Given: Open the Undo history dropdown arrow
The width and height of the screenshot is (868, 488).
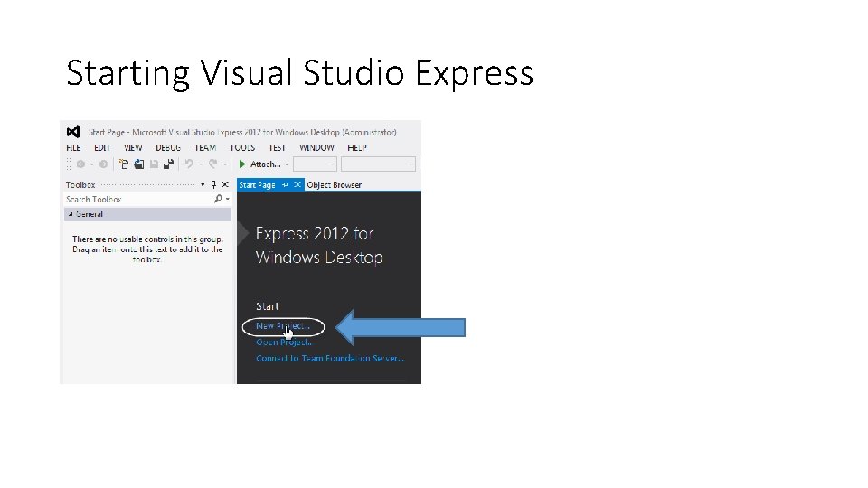Looking at the screenshot, I should click(201, 164).
